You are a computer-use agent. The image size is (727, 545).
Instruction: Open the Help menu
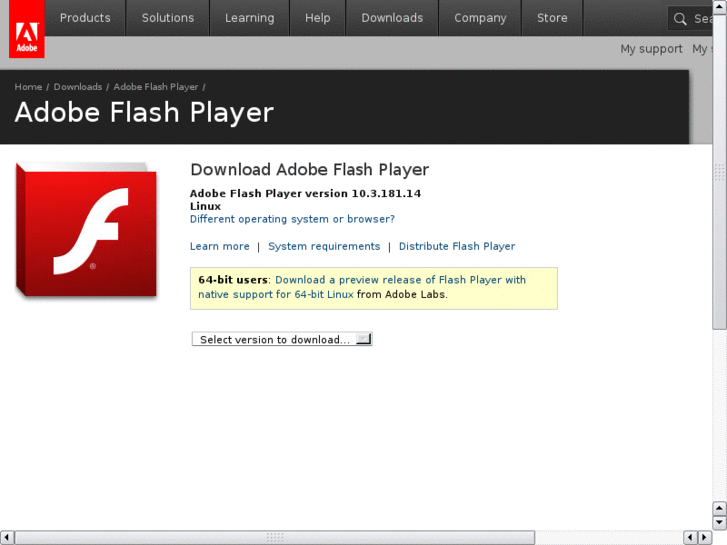[x=318, y=18]
